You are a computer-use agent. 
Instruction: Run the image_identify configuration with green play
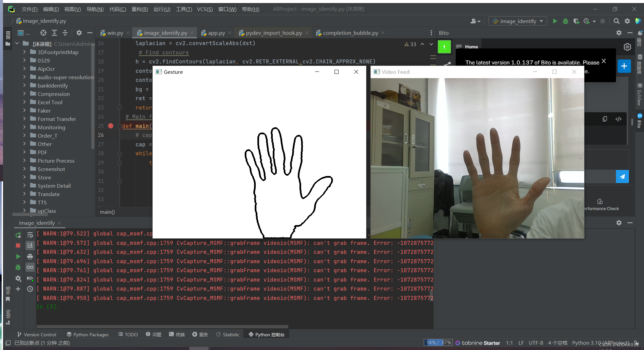tap(555, 21)
